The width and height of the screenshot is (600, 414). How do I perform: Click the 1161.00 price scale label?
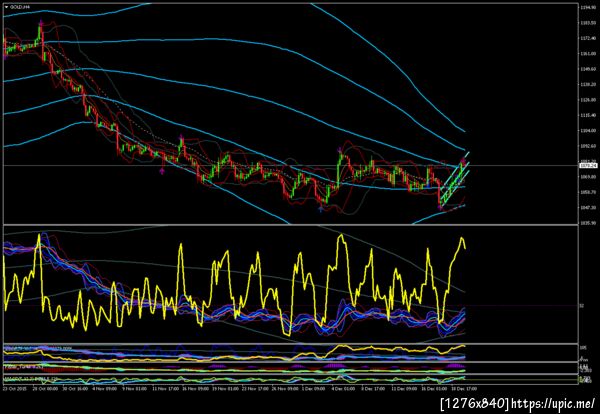[x=586, y=54]
